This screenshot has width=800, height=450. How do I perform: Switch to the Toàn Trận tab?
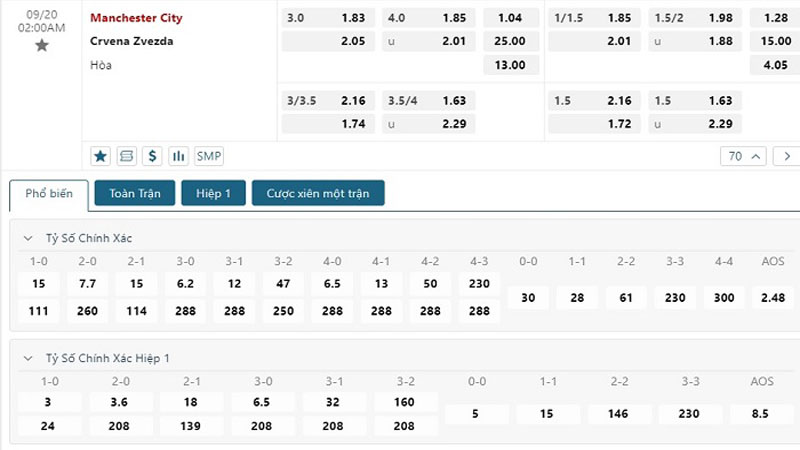click(x=135, y=193)
